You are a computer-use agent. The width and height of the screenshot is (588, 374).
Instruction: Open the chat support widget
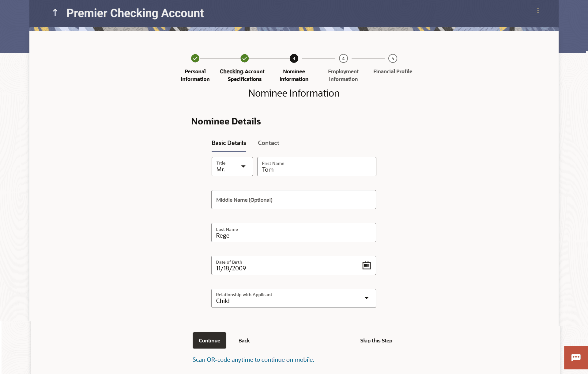[x=576, y=357]
